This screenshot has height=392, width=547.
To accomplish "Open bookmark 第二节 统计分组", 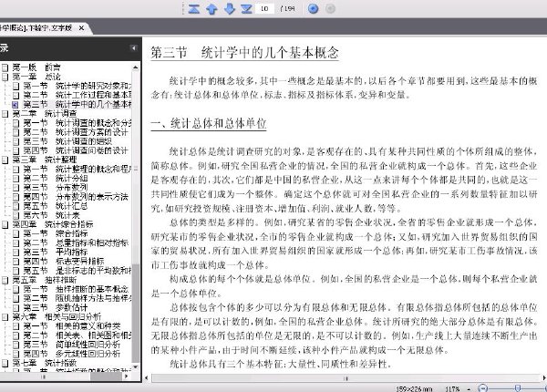I will [56, 178].
